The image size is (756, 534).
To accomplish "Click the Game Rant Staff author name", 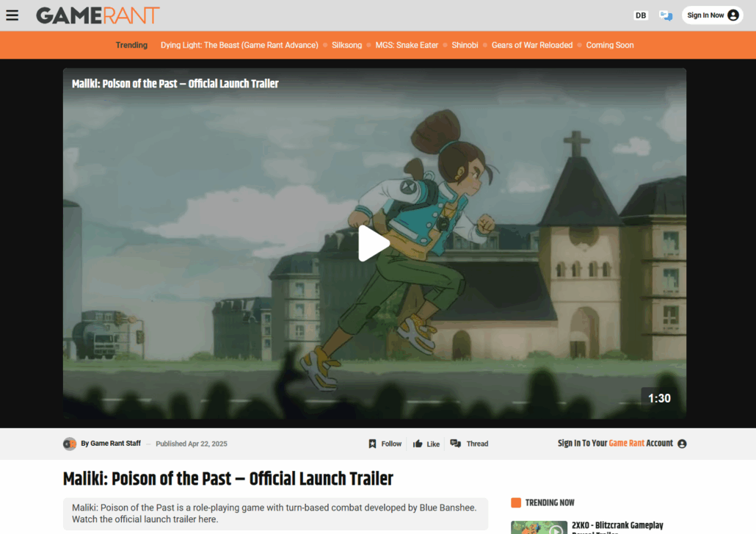I will (115, 444).
